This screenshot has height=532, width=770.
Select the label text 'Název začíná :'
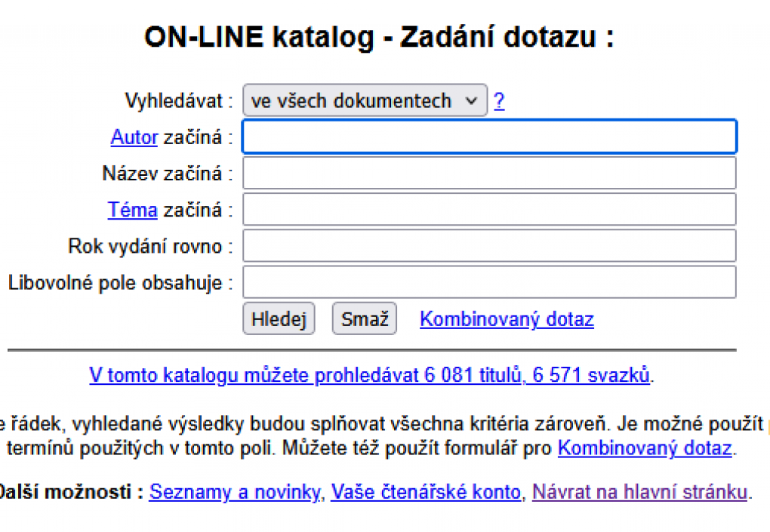(168, 174)
